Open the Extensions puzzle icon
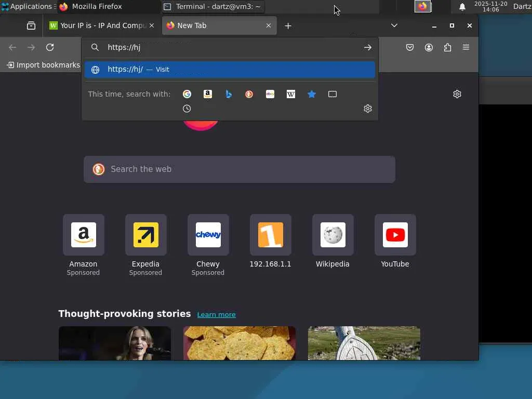 click(447, 47)
